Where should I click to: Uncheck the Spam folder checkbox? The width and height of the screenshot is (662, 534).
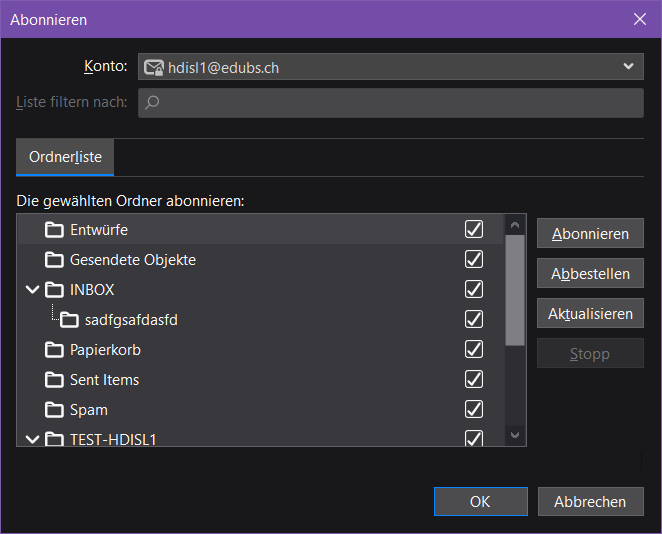474,410
